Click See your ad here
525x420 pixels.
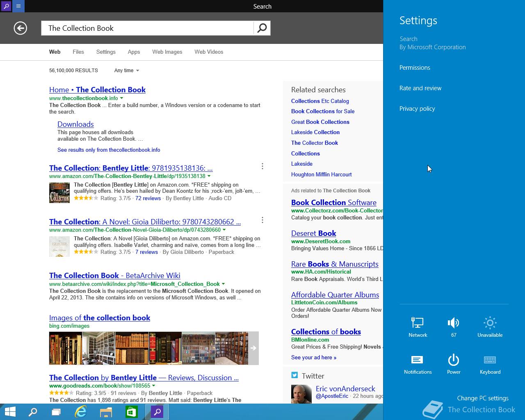click(x=314, y=358)
